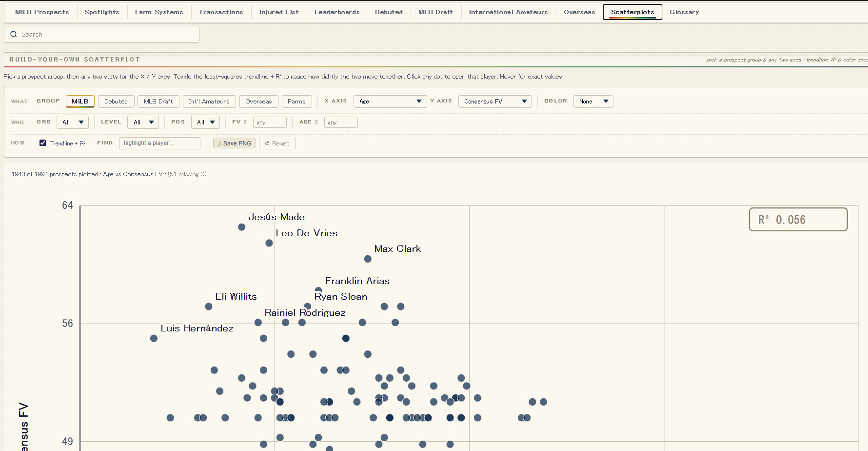The width and height of the screenshot is (868, 451).
Task: Select the Scatterplots tab
Action: coord(632,12)
